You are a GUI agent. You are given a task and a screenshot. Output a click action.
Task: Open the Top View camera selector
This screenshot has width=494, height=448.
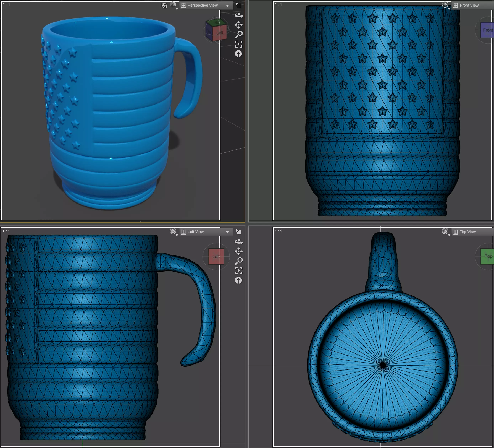(x=473, y=232)
